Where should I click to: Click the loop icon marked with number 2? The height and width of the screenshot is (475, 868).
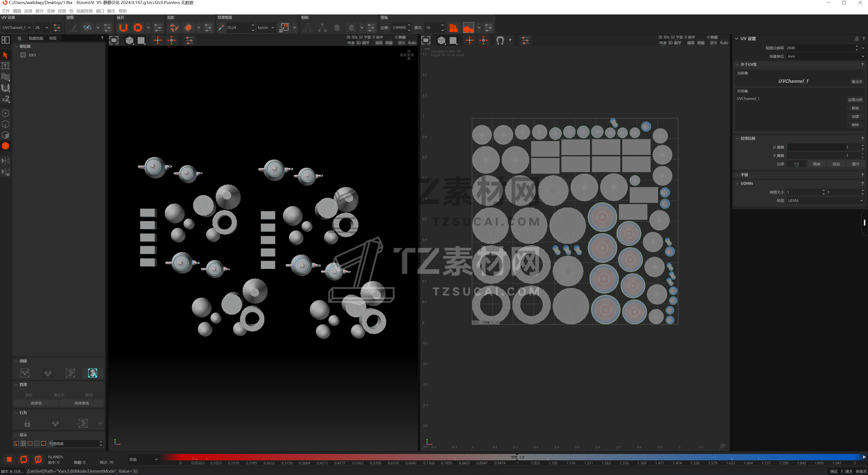pyautogui.click(x=38, y=459)
